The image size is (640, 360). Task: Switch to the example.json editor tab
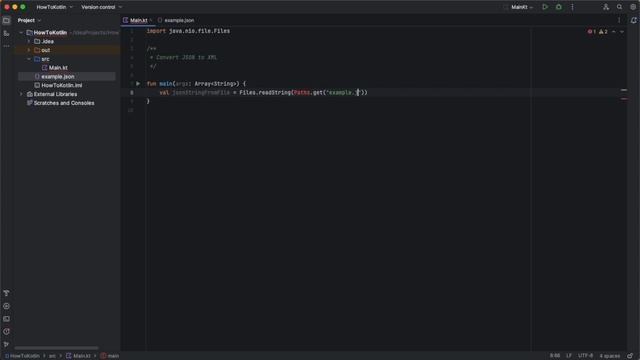[176, 20]
